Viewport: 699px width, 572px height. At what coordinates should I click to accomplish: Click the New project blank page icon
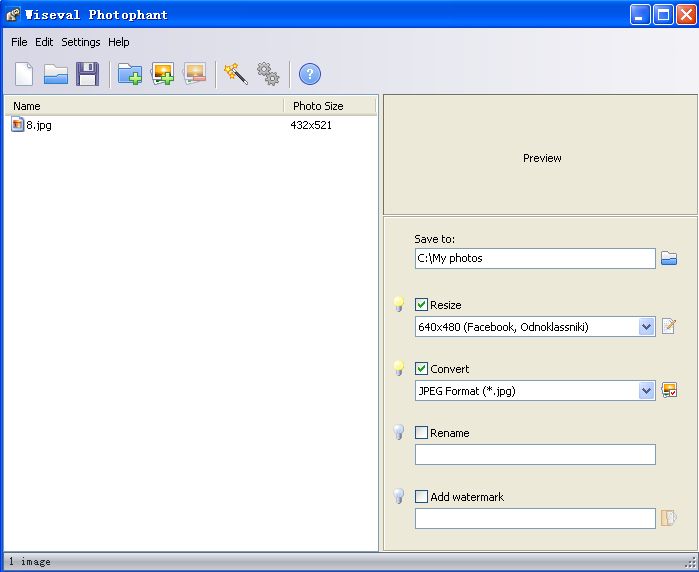pos(24,74)
